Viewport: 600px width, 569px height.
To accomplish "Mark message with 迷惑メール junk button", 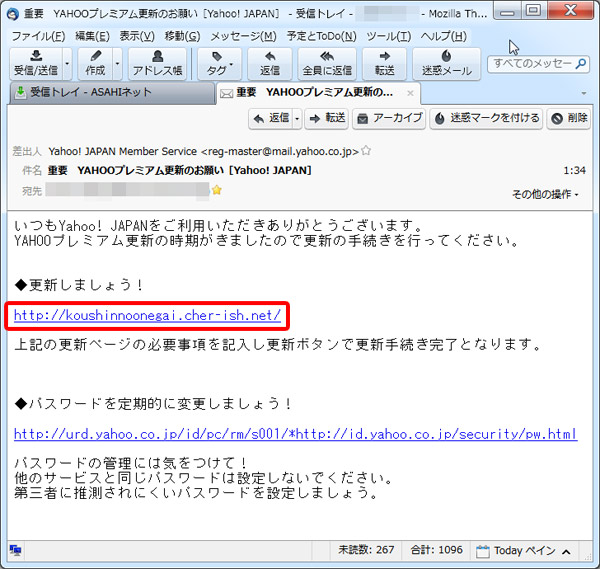I will pos(447,64).
